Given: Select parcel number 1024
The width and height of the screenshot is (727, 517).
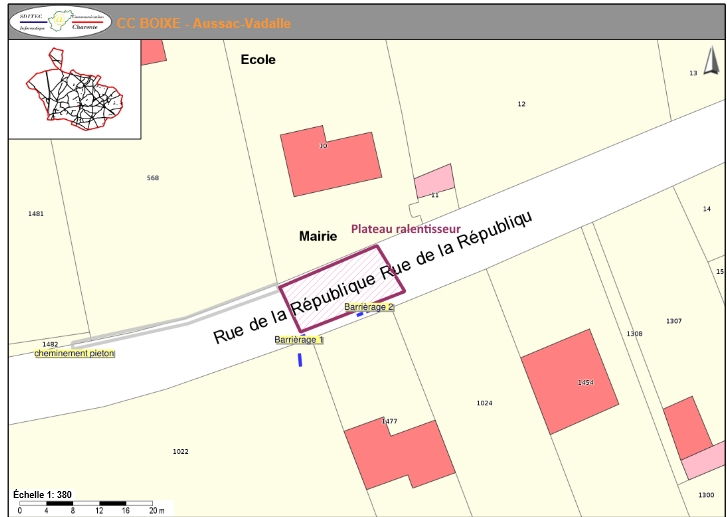Looking at the screenshot, I should pyautogui.click(x=484, y=402).
